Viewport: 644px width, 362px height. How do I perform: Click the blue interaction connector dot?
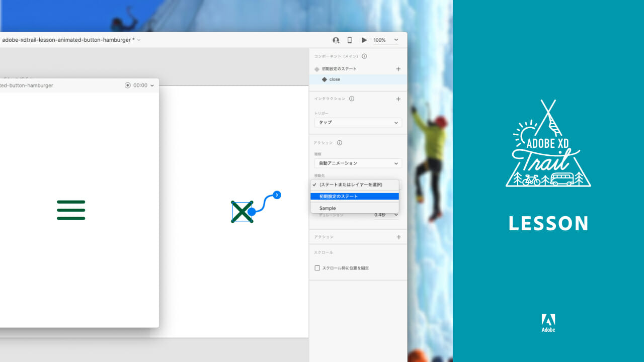pos(252,212)
